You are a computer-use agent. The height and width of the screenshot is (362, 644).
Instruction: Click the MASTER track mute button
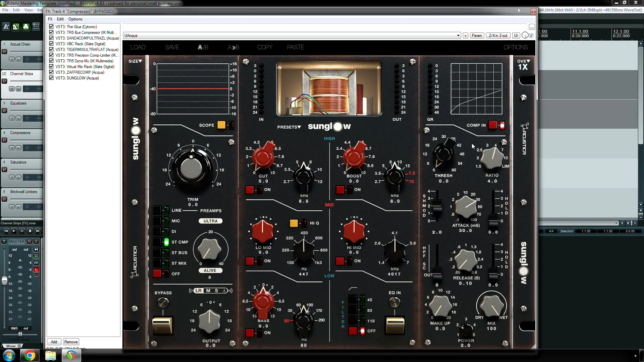(x=30, y=242)
